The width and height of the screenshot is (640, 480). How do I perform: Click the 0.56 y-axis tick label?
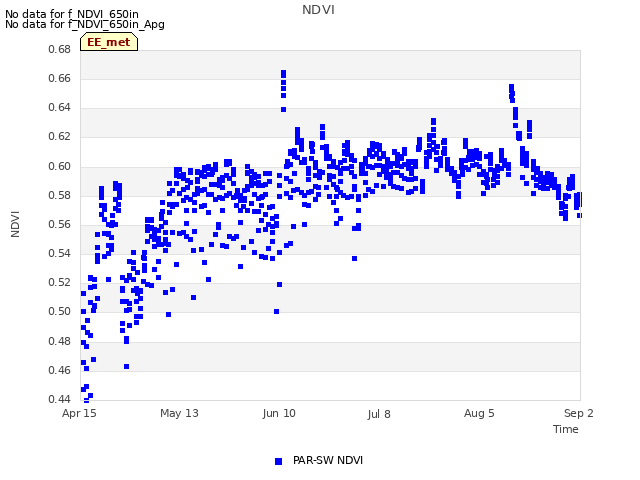point(60,224)
